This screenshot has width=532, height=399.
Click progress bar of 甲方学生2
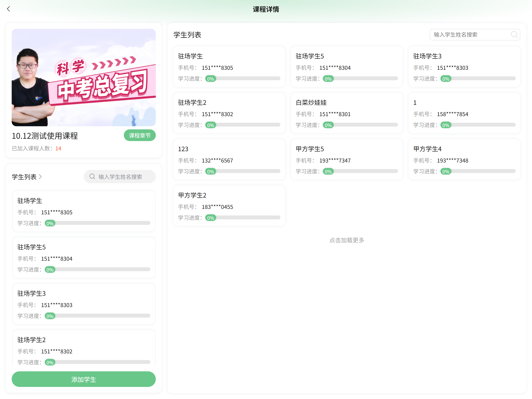(248, 218)
